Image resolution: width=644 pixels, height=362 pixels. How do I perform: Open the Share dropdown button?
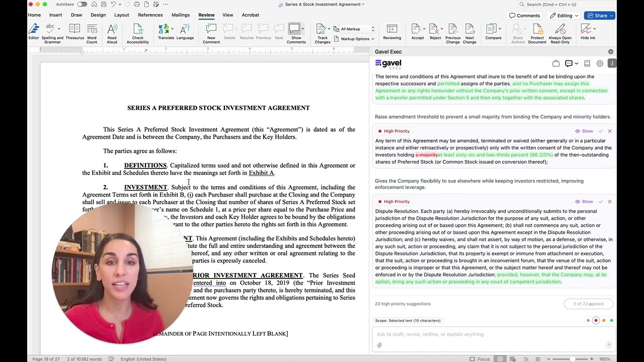[600, 16]
